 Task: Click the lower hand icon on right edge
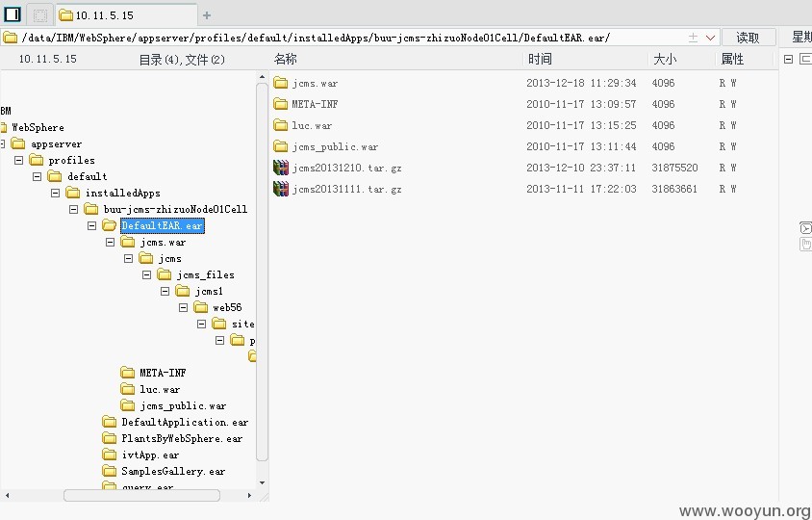[x=806, y=244]
